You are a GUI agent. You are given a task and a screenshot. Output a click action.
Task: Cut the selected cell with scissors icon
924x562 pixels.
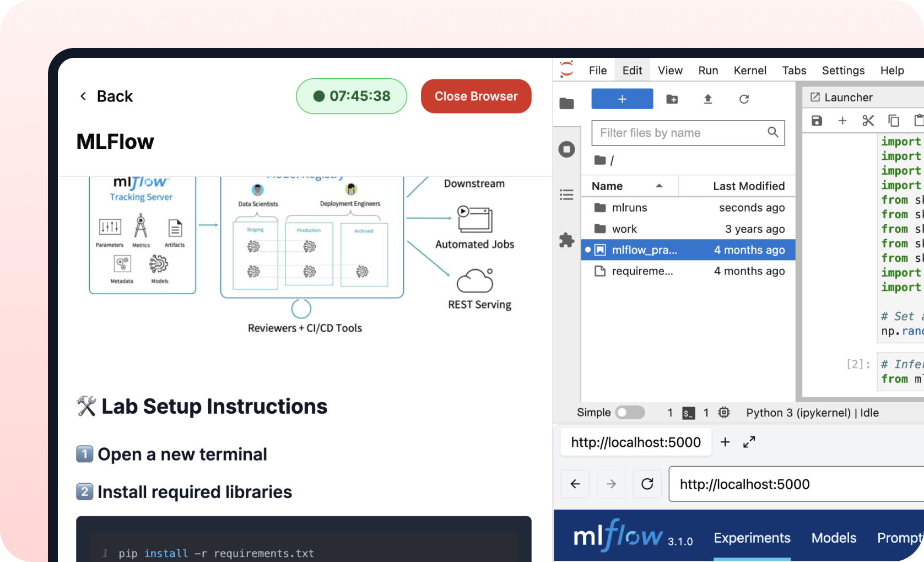tap(868, 121)
